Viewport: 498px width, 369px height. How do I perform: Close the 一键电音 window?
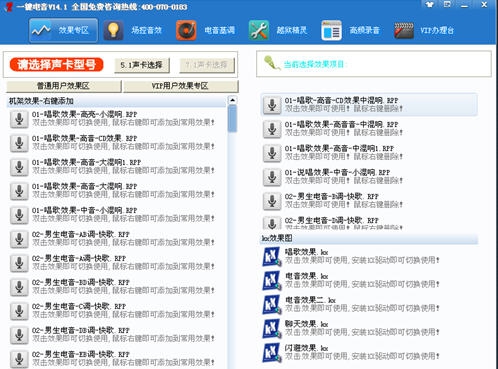484,5
